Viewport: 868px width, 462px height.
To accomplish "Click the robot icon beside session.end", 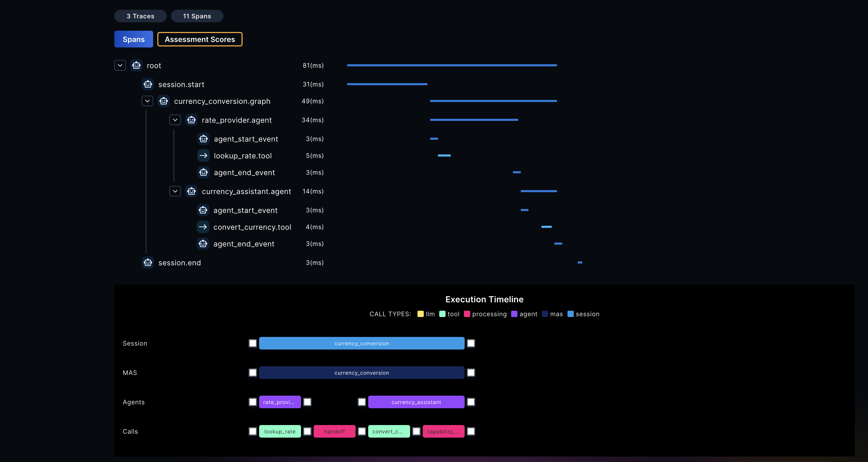I will (148, 262).
